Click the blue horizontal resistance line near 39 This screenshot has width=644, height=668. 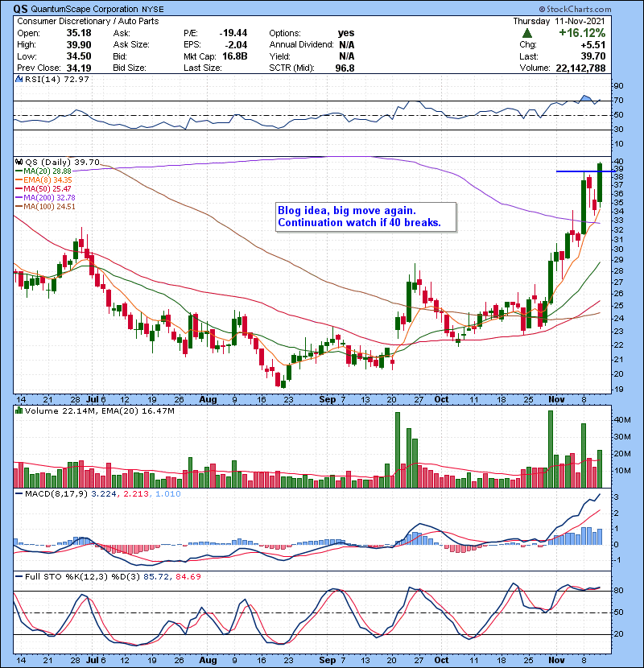(584, 171)
